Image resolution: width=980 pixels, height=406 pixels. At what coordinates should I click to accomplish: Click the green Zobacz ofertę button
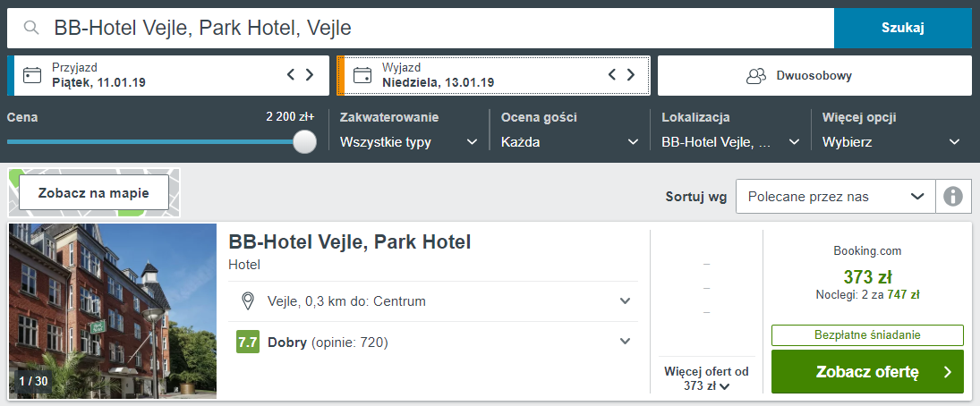pyautogui.click(x=867, y=372)
